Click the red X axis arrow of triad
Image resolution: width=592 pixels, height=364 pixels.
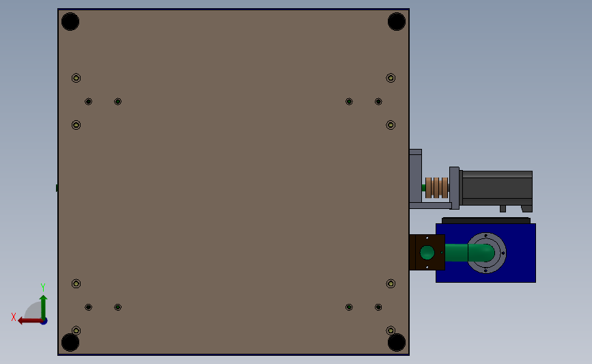(x=29, y=321)
